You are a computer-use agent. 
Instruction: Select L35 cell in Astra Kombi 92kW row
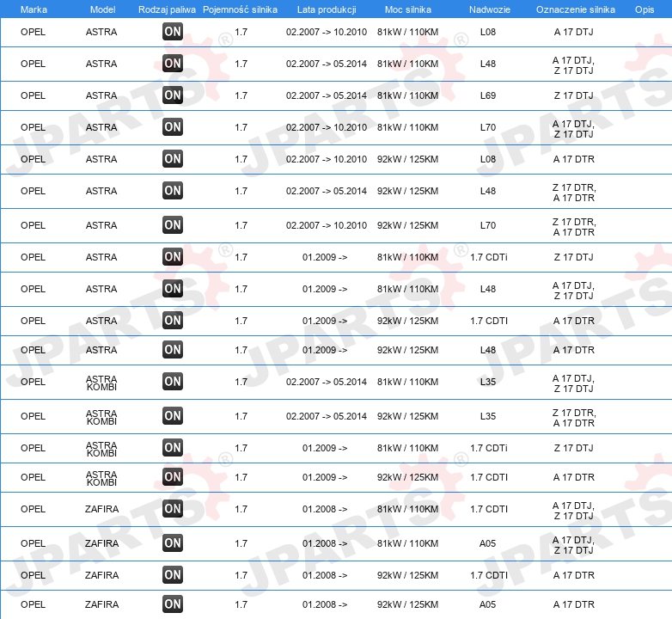tap(488, 416)
